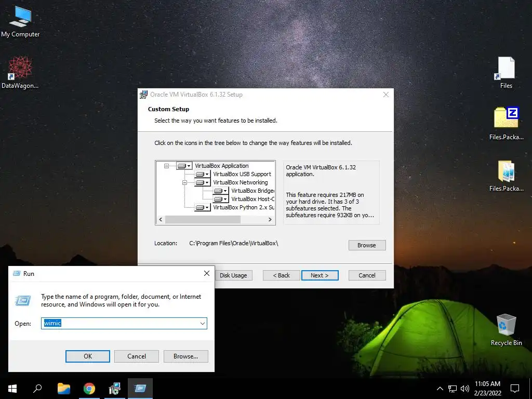Cancel the VirtualBox setup
Screen dimensions: 532x399
[x=367, y=275]
